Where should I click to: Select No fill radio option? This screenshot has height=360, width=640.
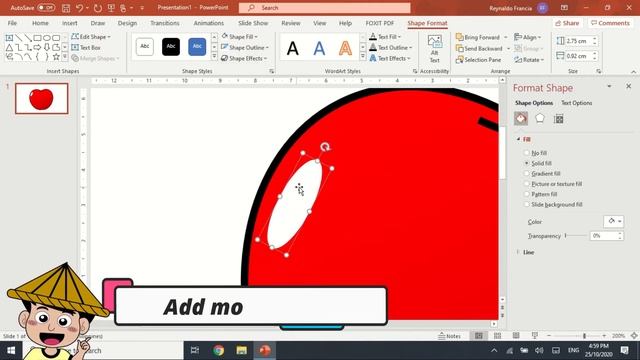click(527, 153)
